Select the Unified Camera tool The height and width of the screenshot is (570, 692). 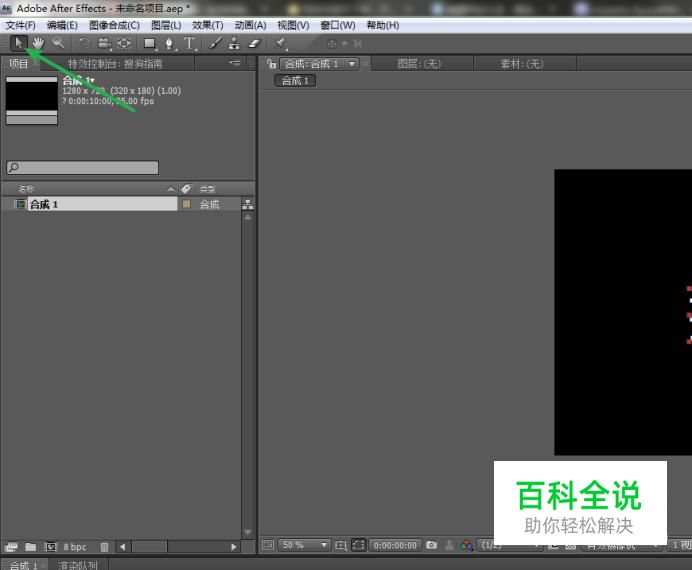pyautogui.click(x=104, y=43)
